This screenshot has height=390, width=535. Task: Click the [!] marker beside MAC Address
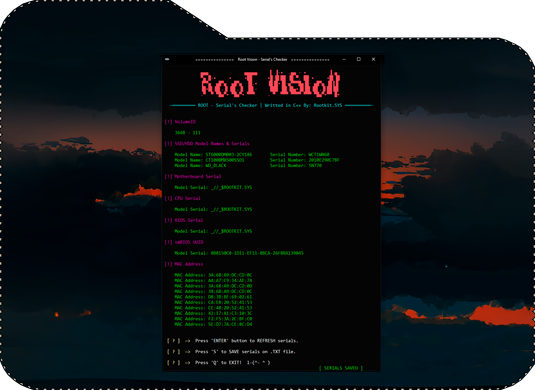tap(168, 264)
